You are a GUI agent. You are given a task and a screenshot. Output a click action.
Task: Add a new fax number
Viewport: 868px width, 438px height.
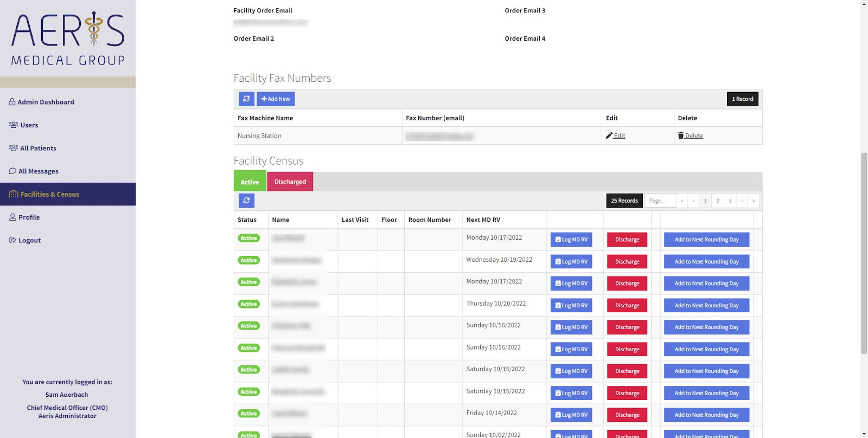(x=276, y=99)
